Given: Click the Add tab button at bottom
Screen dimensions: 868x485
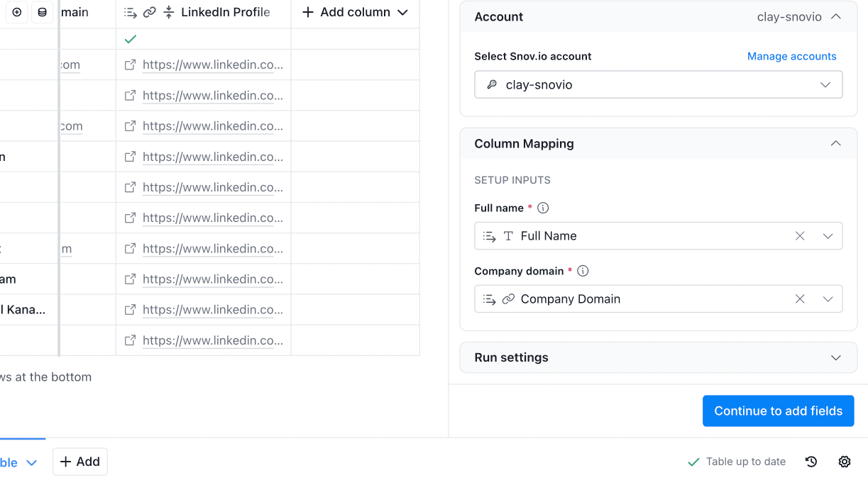Looking at the screenshot, I should (x=80, y=462).
